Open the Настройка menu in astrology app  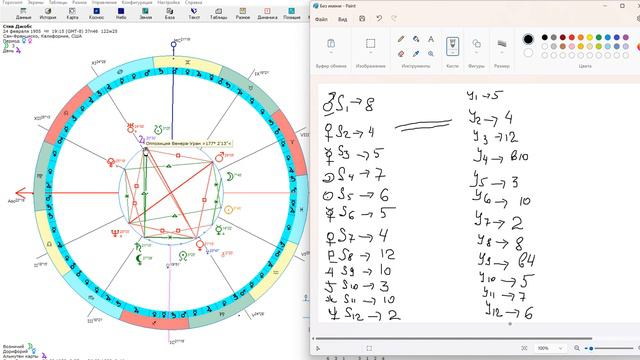pos(169,2)
